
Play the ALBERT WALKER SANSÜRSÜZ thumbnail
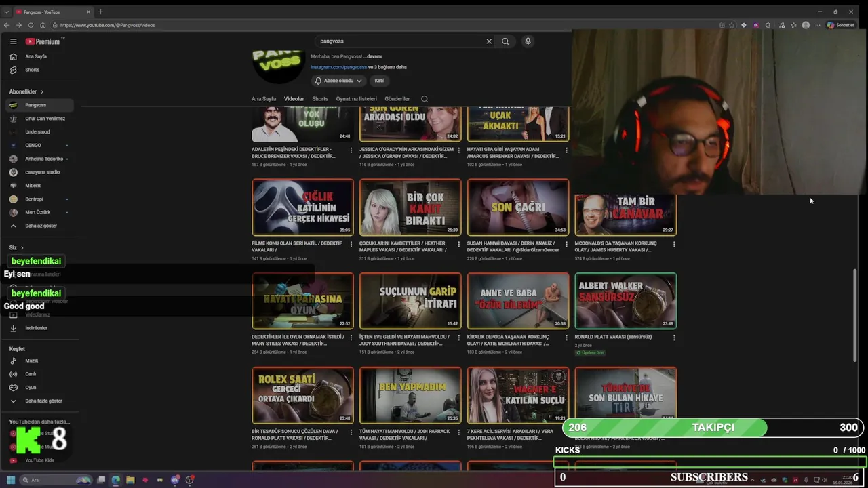625,301
